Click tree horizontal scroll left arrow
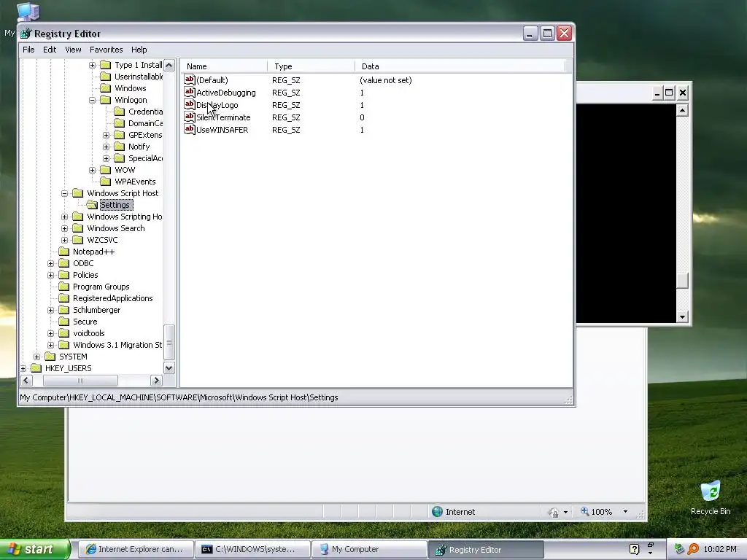This screenshot has height=560, width=747. (x=26, y=380)
